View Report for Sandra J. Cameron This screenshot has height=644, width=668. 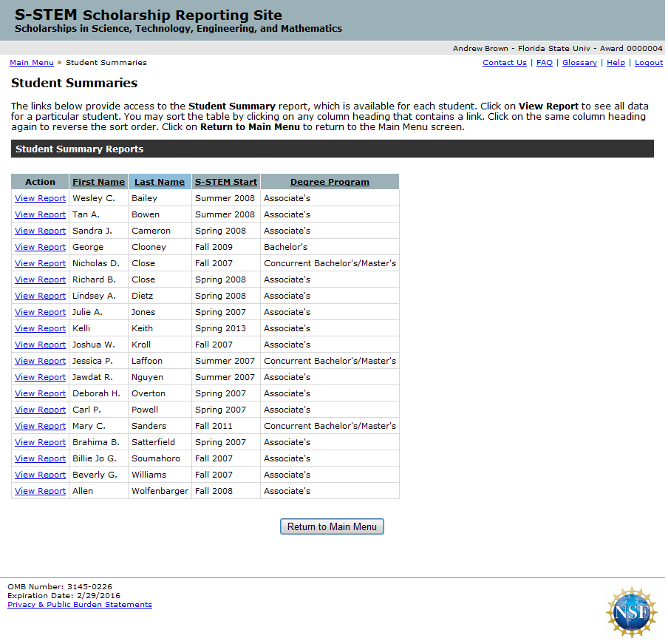(x=40, y=231)
